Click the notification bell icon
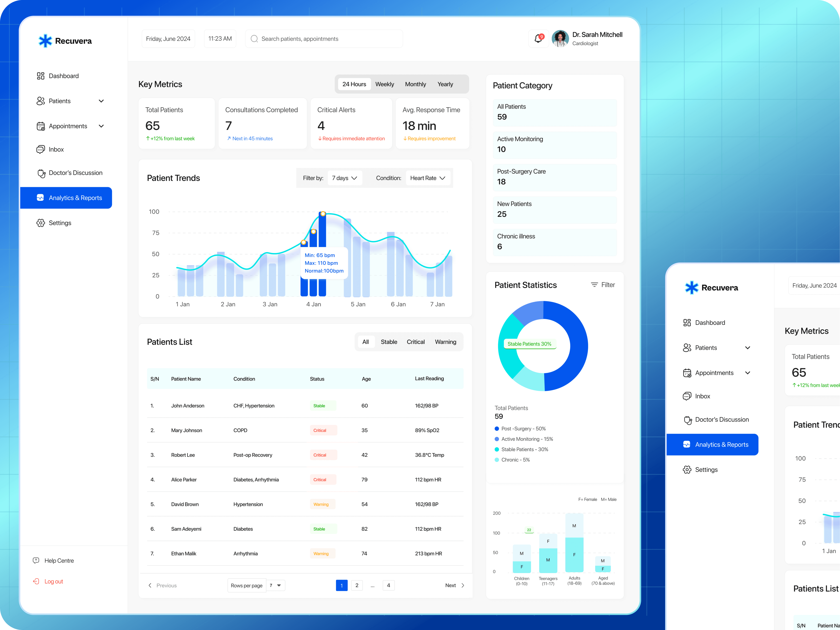 point(538,39)
